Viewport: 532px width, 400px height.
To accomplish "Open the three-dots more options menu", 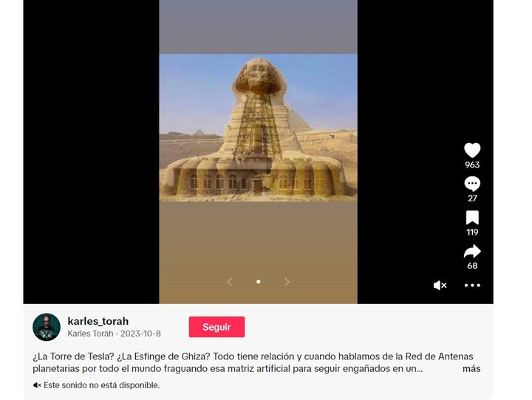I will 472,285.
